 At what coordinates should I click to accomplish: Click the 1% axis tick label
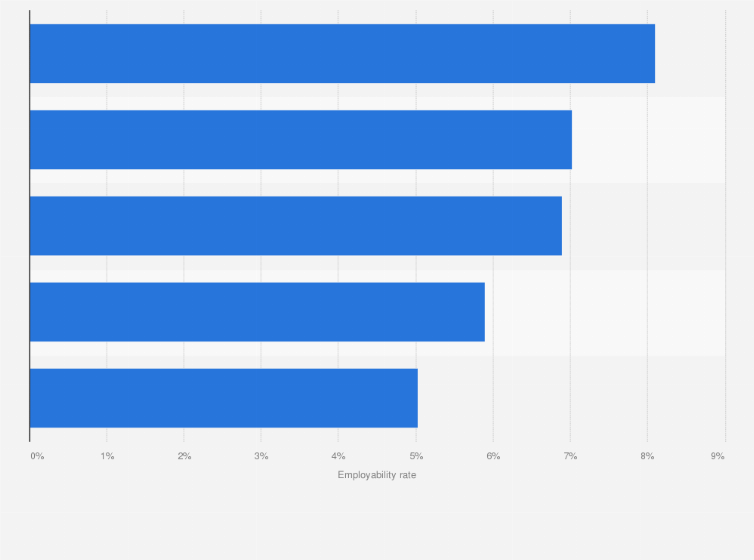[x=107, y=456]
